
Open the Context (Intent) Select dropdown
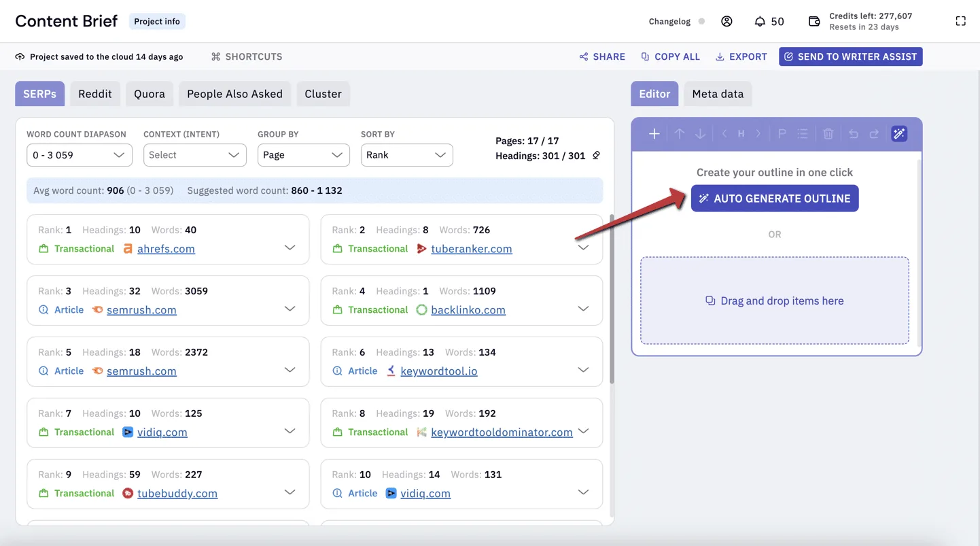pyautogui.click(x=195, y=155)
